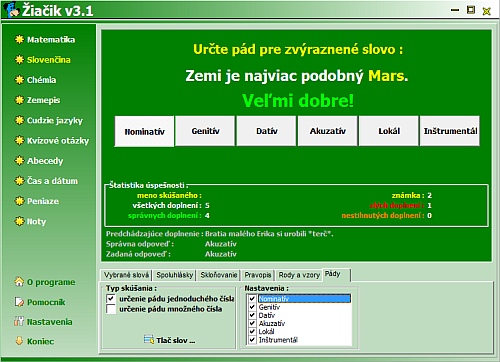The width and height of the screenshot is (500, 362).
Task: Open the Matematika section
Action: pos(51,40)
